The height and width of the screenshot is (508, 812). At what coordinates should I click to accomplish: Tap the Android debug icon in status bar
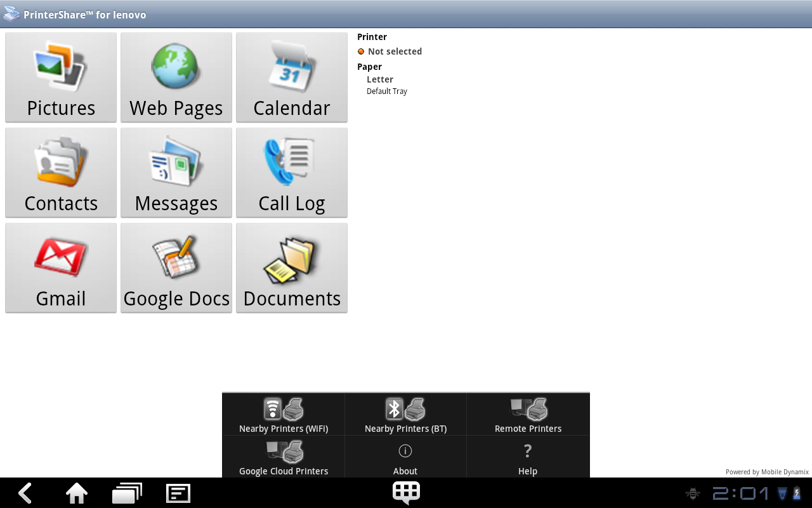pyautogui.click(x=693, y=493)
